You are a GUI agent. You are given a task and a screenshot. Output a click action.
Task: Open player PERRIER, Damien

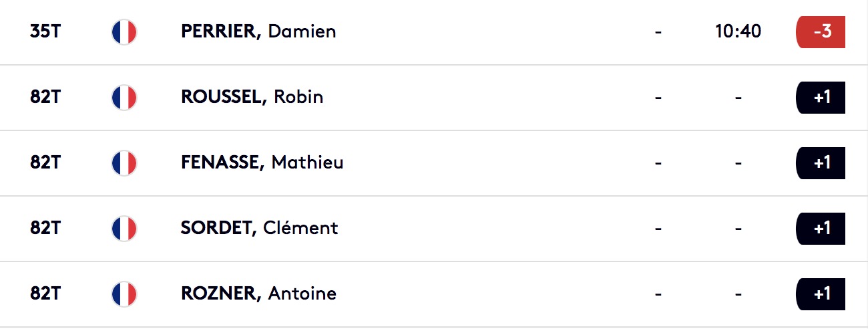tap(258, 31)
